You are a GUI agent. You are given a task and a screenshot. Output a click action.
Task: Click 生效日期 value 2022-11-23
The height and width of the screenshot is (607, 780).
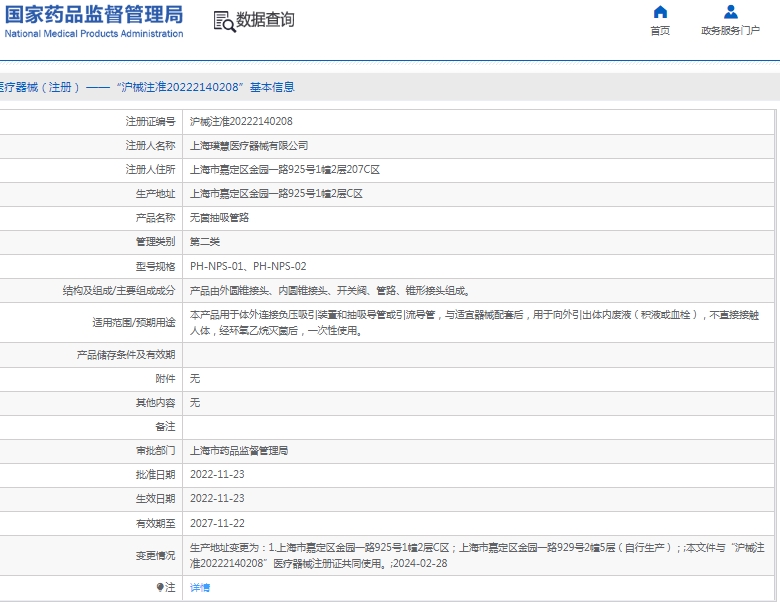tap(217, 499)
